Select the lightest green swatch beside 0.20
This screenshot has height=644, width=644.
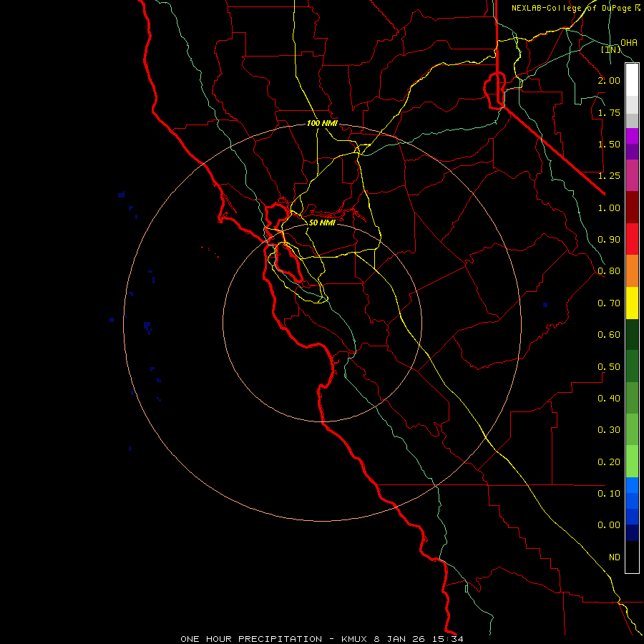tap(632, 462)
